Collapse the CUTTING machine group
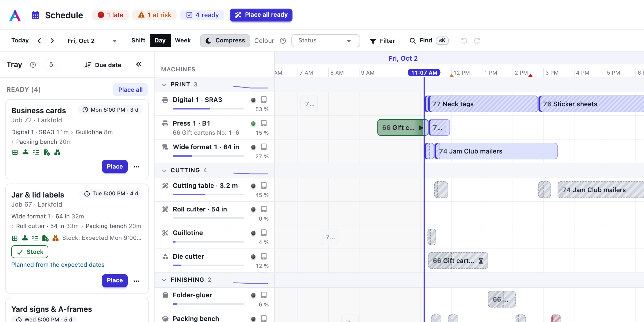The height and width of the screenshot is (322, 644). pos(164,171)
